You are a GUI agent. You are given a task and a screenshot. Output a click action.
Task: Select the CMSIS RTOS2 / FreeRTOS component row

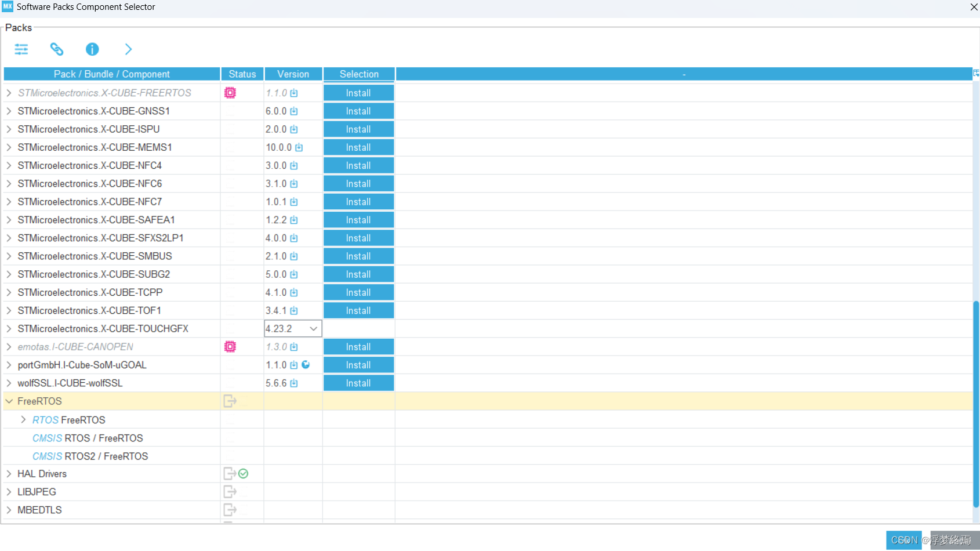(x=488, y=456)
